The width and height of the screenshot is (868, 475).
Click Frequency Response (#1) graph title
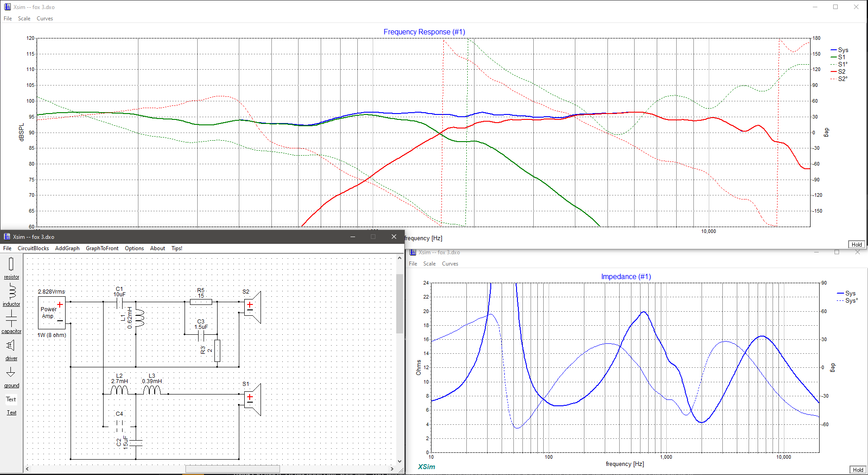click(x=424, y=32)
